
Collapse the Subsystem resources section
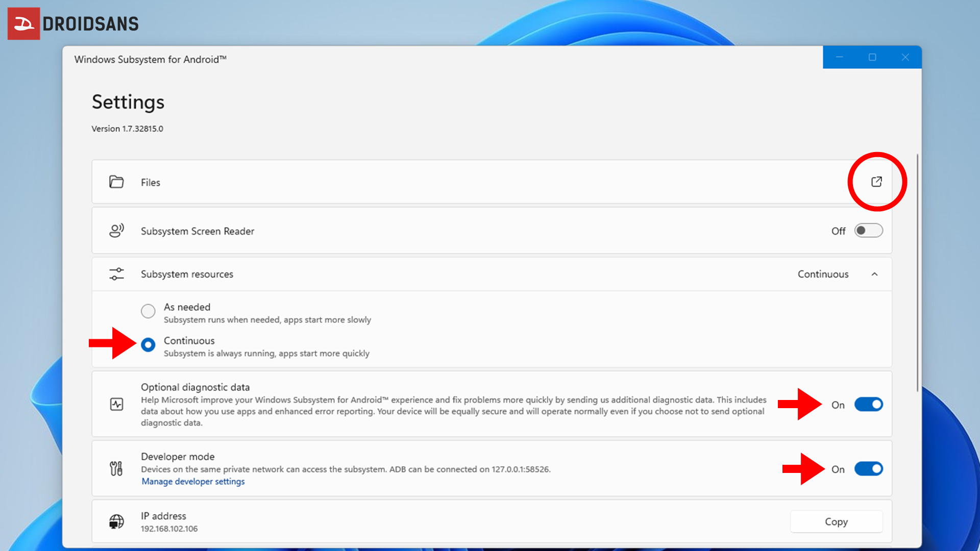point(875,274)
